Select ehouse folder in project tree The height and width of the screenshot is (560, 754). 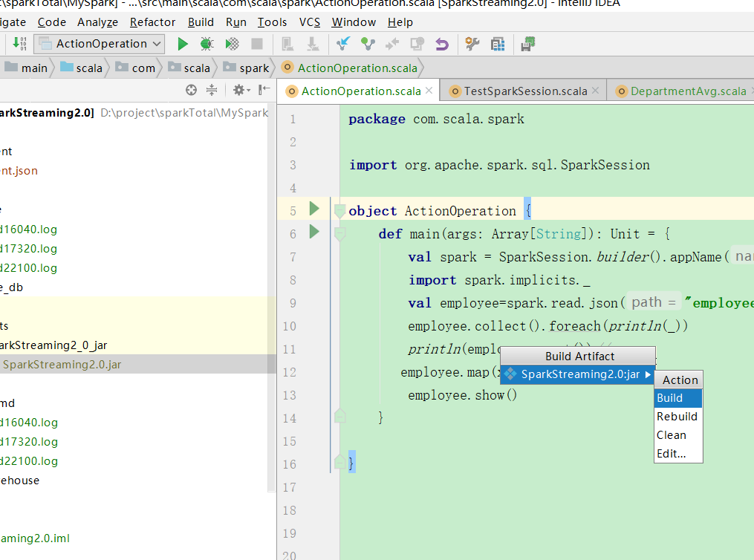tap(20, 481)
